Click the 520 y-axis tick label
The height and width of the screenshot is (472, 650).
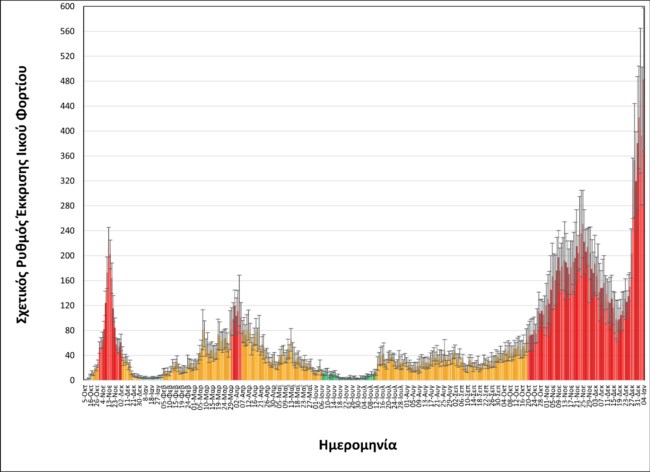(67, 56)
